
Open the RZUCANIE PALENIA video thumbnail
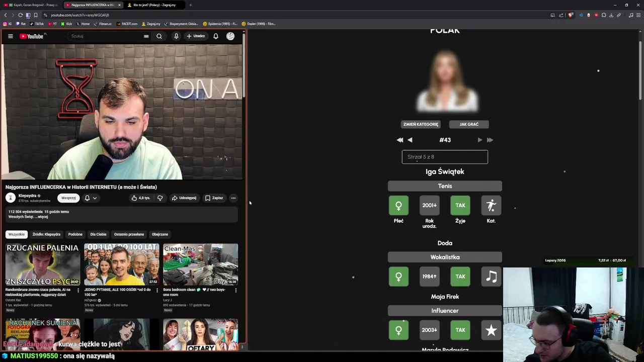click(43, 264)
